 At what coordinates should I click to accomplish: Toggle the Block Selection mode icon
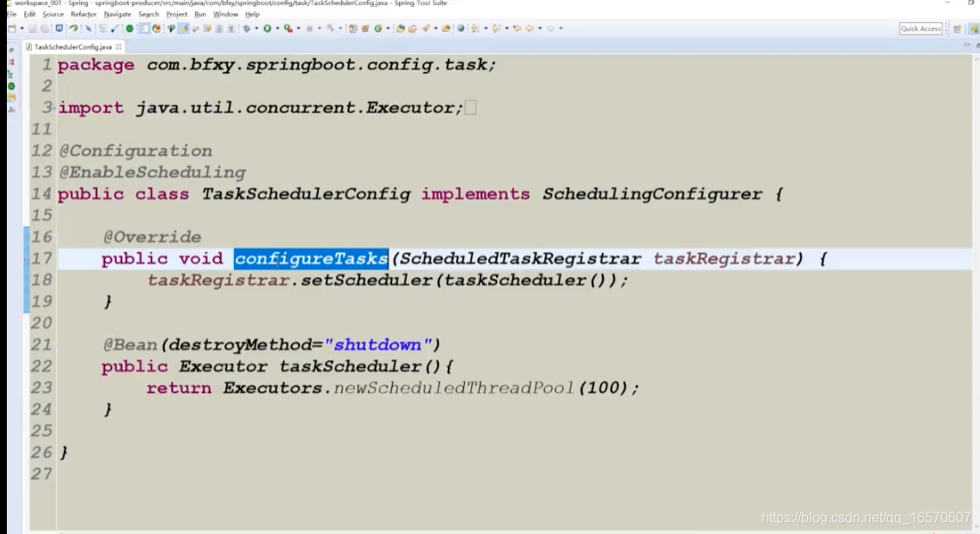coord(218,28)
